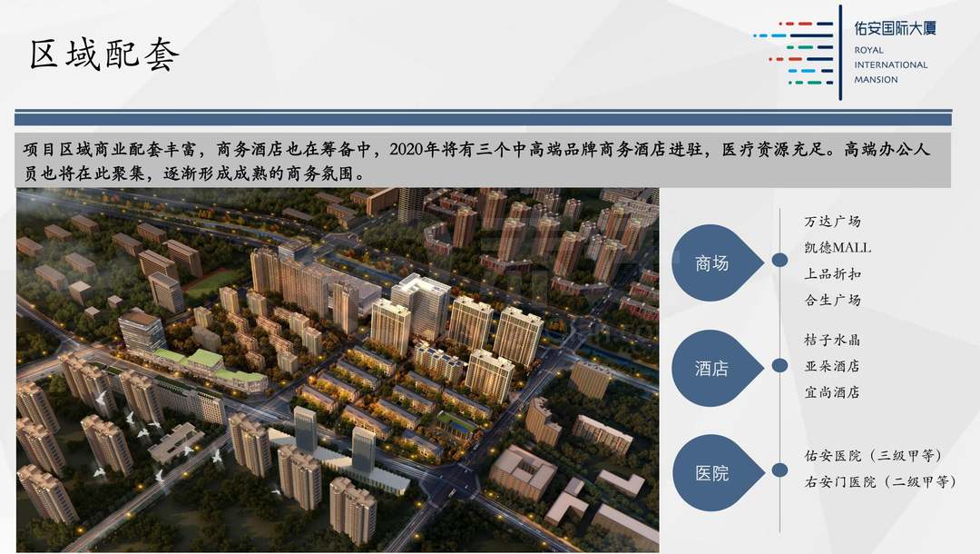
Task: Select the 酒店 teardrop shape
Action: pos(718,368)
